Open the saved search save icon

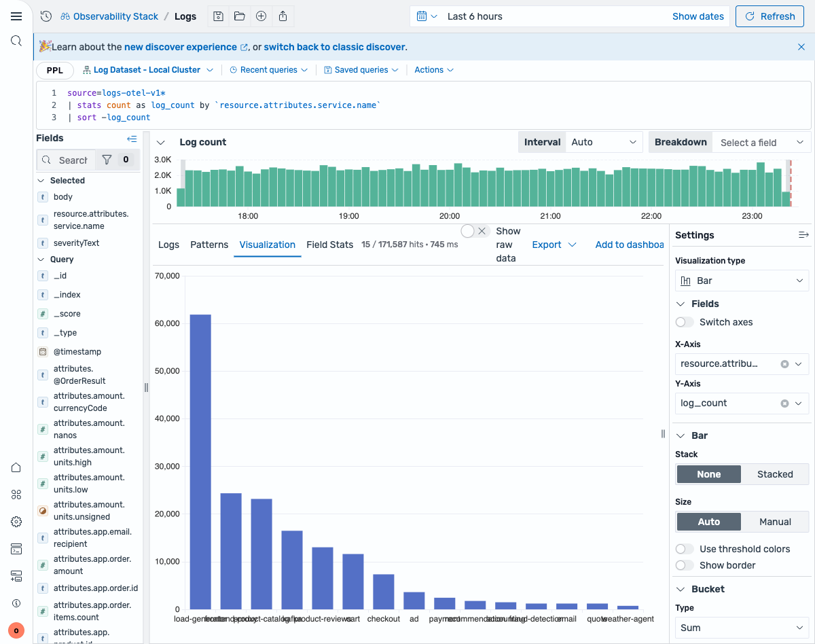[x=218, y=16]
